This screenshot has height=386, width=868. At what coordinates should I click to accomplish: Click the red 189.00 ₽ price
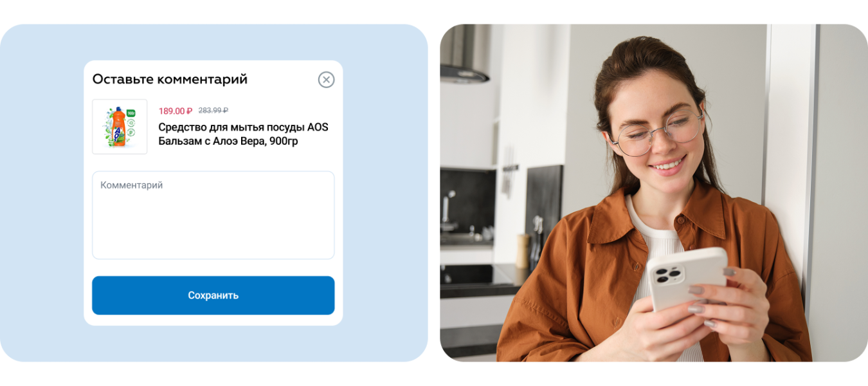(x=176, y=111)
